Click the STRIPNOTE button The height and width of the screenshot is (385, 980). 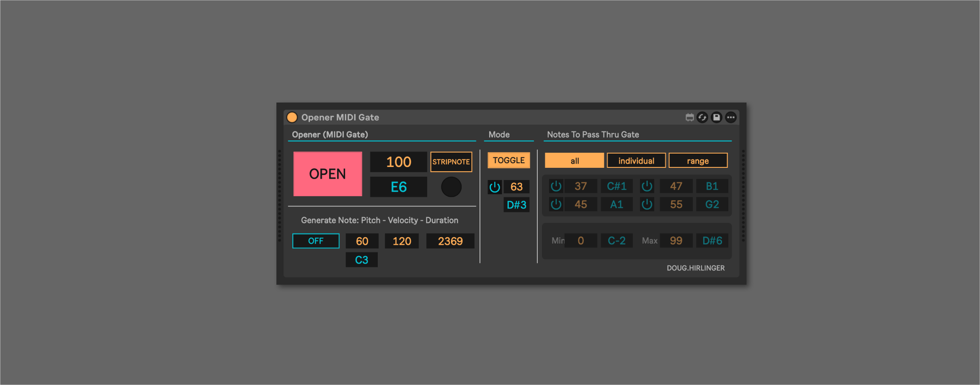click(x=451, y=162)
